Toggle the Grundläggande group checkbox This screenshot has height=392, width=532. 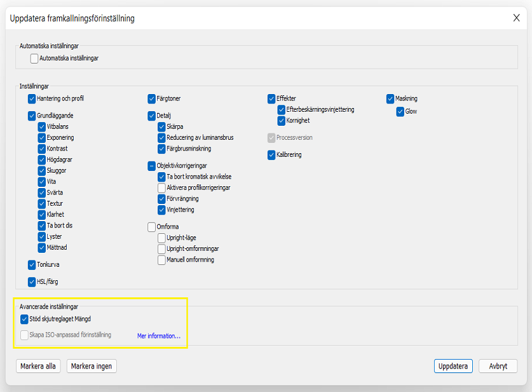click(32, 116)
